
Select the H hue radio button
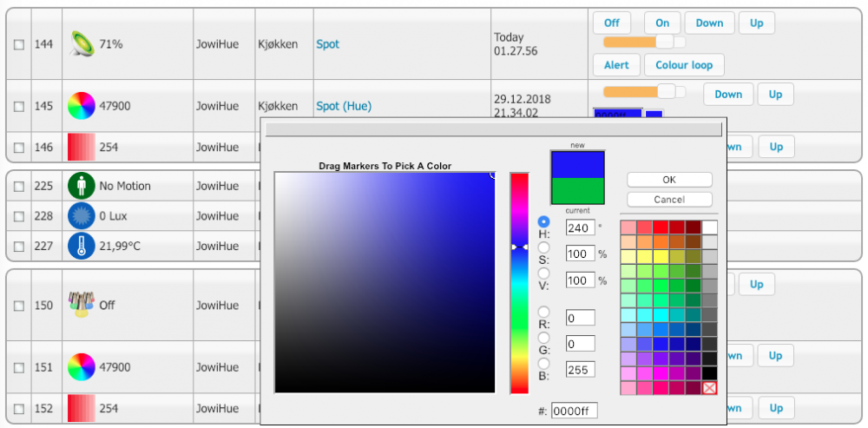[544, 222]
